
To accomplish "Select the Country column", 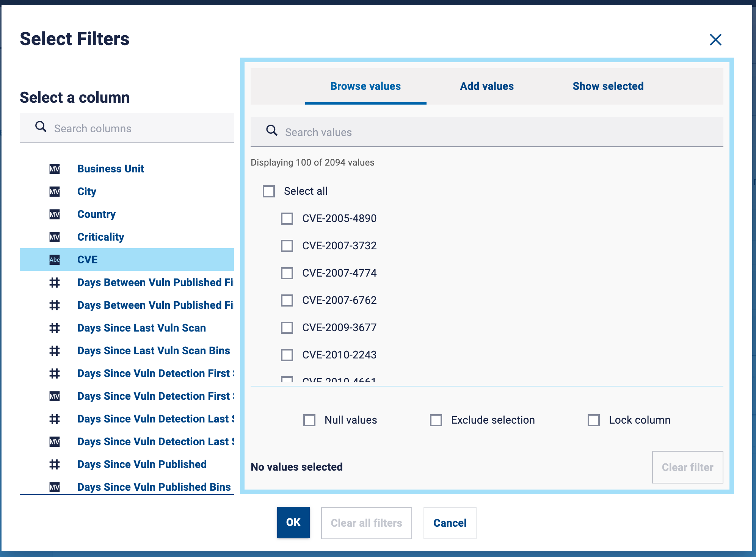I will (x=127, y=214).
